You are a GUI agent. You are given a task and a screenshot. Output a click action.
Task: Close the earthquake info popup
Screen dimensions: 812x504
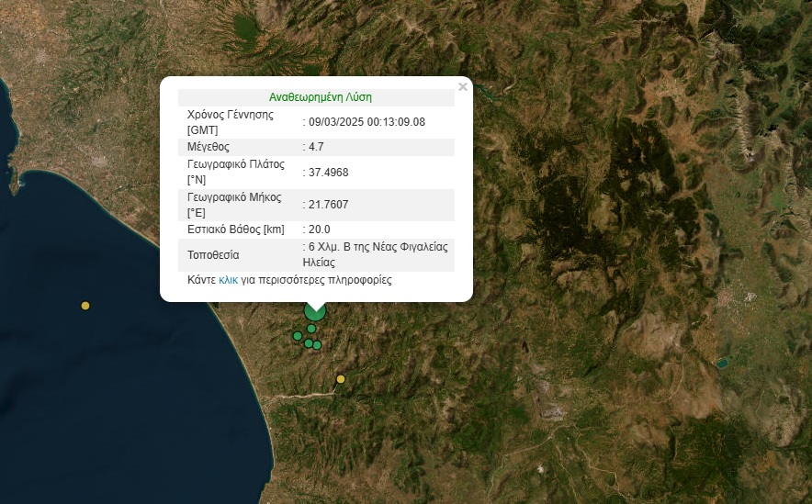point(463,87)
